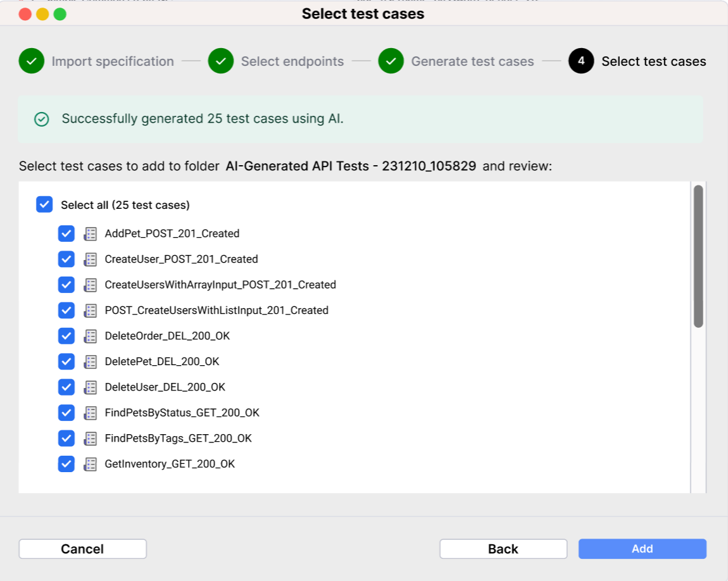
Task: Click the red close window button
Action: pos(25,15)
